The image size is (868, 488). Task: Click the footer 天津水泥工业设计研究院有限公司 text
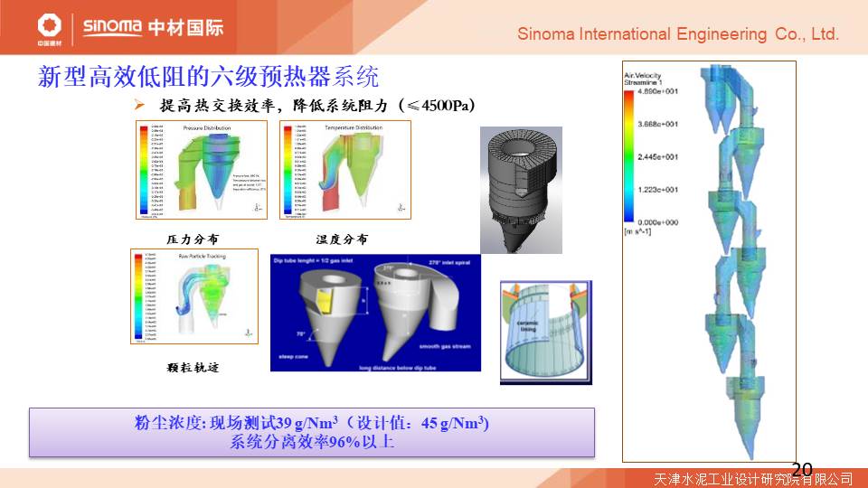point(752,479)
